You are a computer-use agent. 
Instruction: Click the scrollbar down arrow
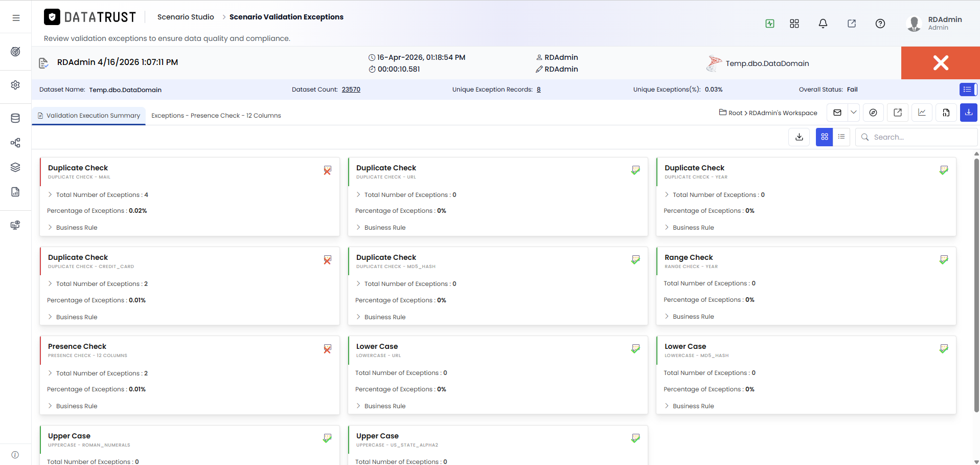tap(976, 461)
